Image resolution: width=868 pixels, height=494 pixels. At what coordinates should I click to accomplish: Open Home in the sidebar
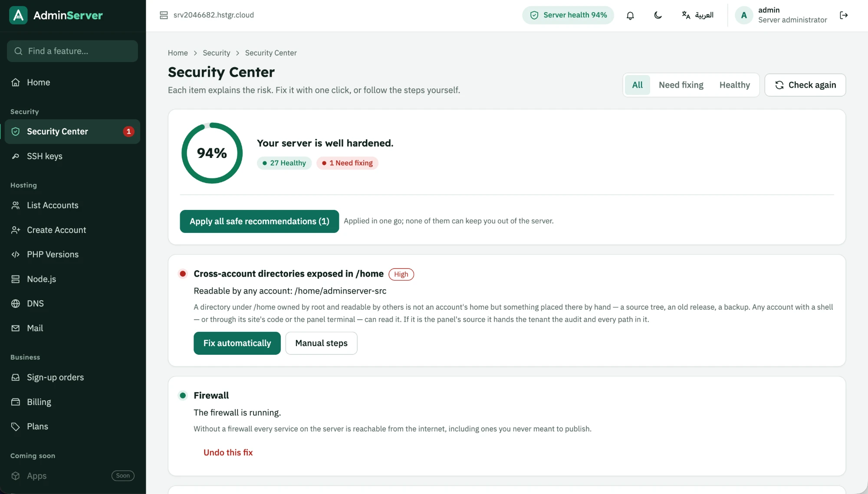[x=72, y=82]
